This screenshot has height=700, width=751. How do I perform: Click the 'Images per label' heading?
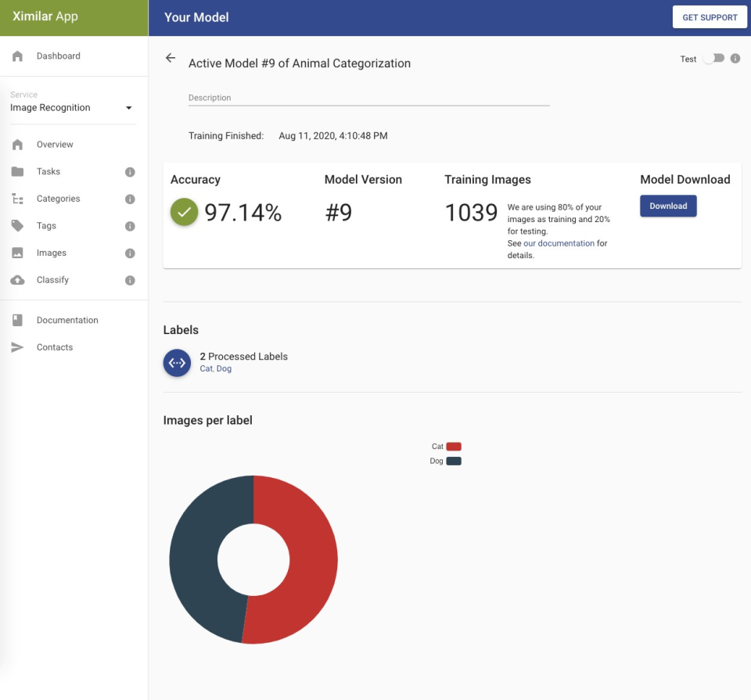207,420
